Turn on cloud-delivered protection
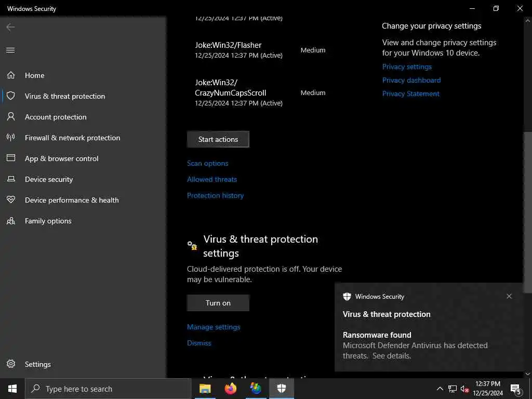 pyautogui.click(x=218, y=303)
